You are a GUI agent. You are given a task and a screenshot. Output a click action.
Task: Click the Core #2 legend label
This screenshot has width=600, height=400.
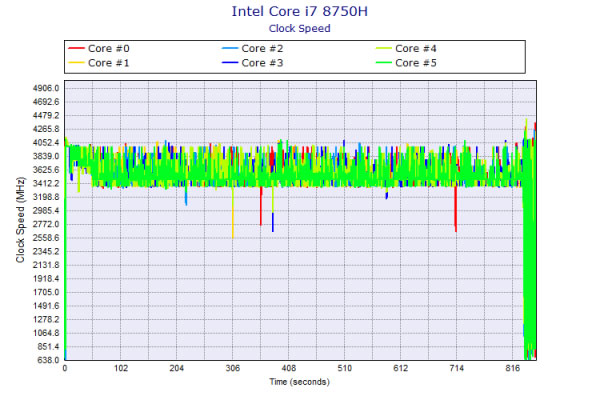coord(262,49)
